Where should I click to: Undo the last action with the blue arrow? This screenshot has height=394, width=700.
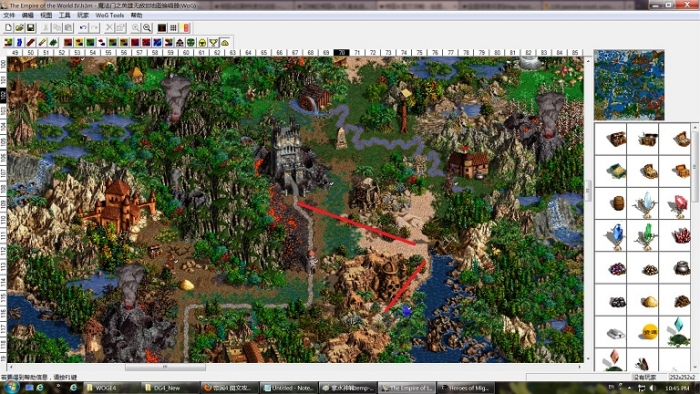pyautogui.click(x=83, y=28)
